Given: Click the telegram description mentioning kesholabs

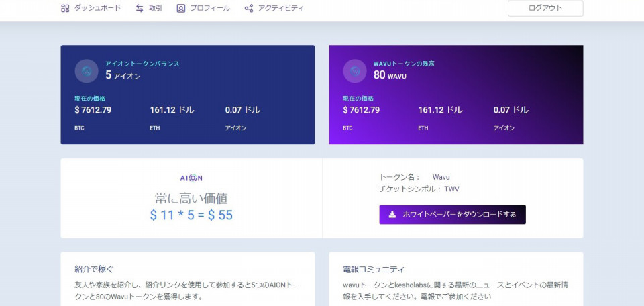Looking at the screenshot, I should [455, 291].
